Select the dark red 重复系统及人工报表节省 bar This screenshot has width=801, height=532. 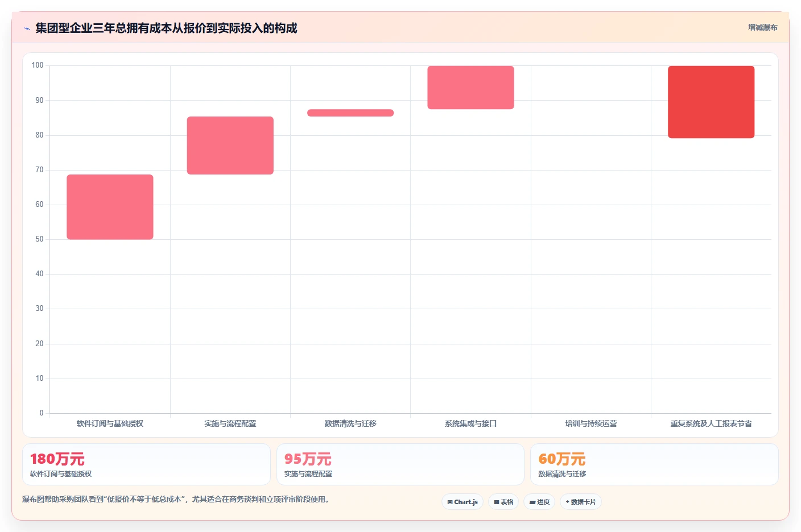click(711, 102)
